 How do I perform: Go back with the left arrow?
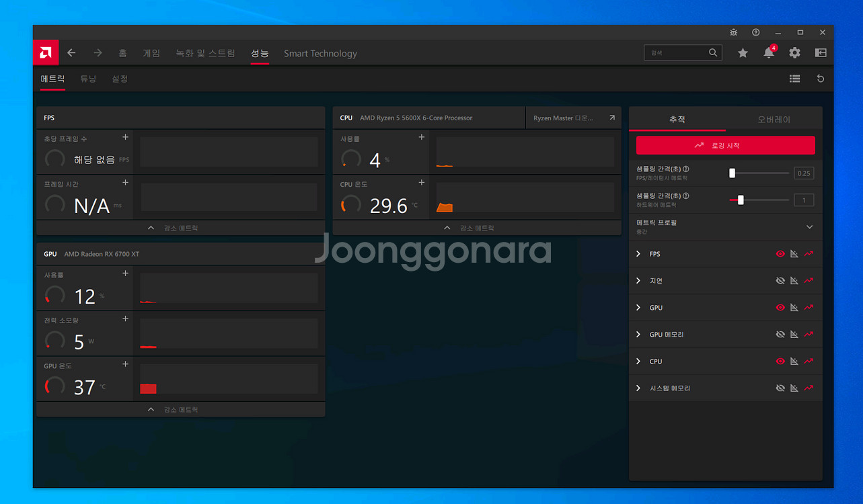coord(71,53)
